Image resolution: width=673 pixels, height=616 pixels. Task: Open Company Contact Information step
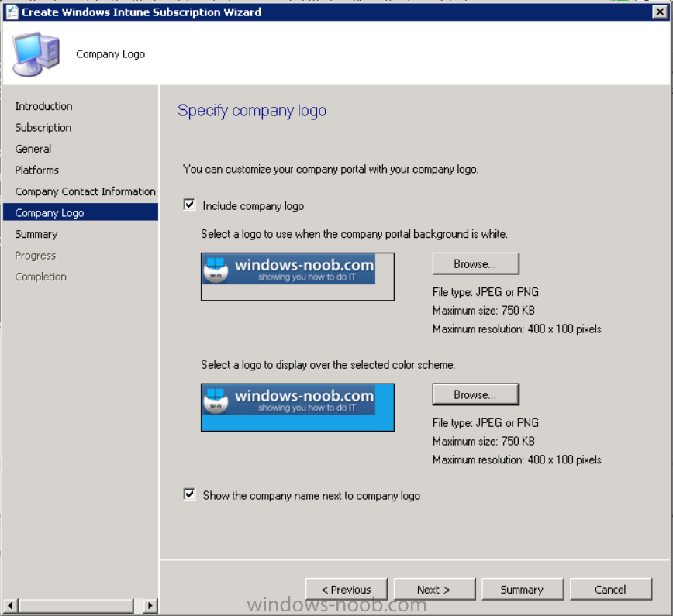85,191
